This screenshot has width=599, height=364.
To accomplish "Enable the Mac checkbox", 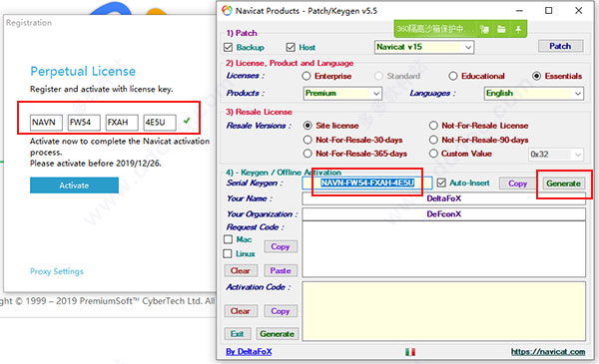I will [x=228, y=239].
